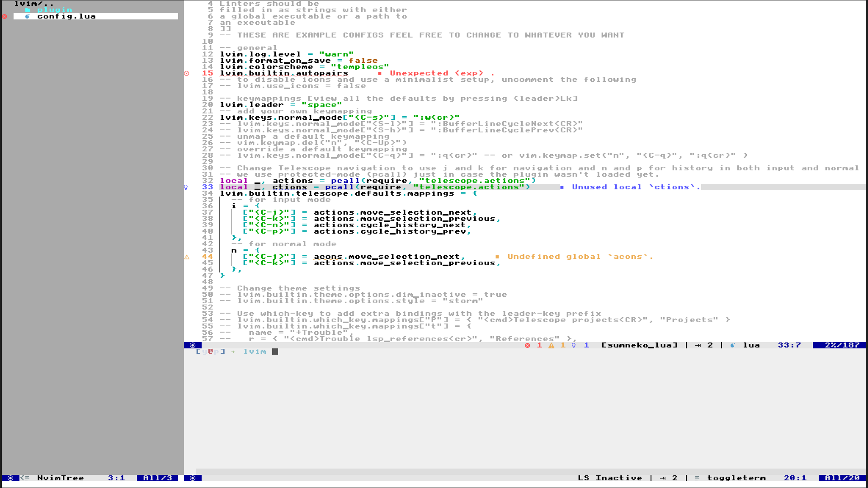Screen dimensions: 868x488
Task: Expand the plugin folder in NvimTree
Action: [54, 10]
